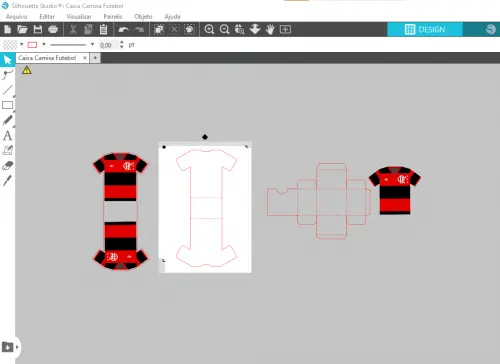Click the line thickness value field
The image size is (500, 364).
click(x=109, y=45)
